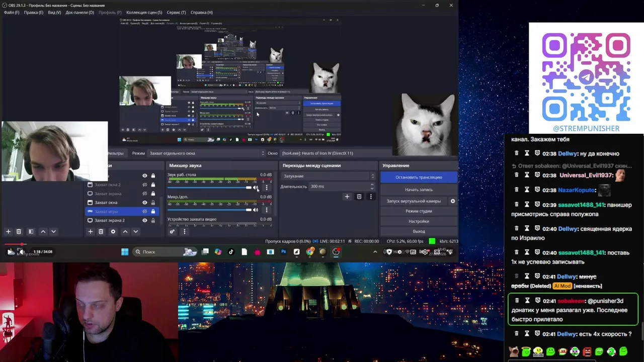Click the sasavot1488_141 name on 'панишер' message
This screenshot has width=644, height=362.
(x=581, y=205)
